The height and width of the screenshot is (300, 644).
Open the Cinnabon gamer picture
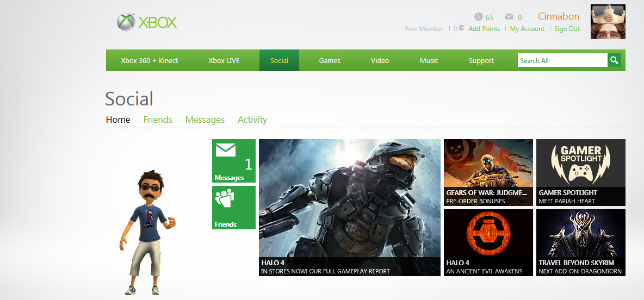click(608, 22)
